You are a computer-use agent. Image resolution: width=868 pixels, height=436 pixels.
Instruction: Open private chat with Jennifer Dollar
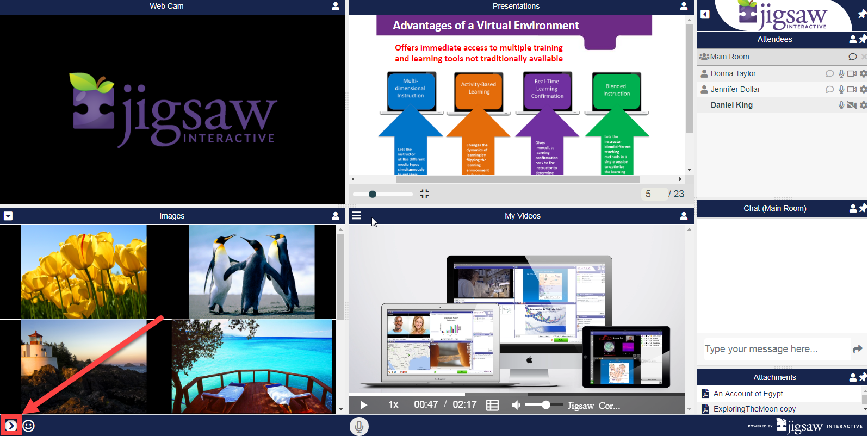pos(829,89)
